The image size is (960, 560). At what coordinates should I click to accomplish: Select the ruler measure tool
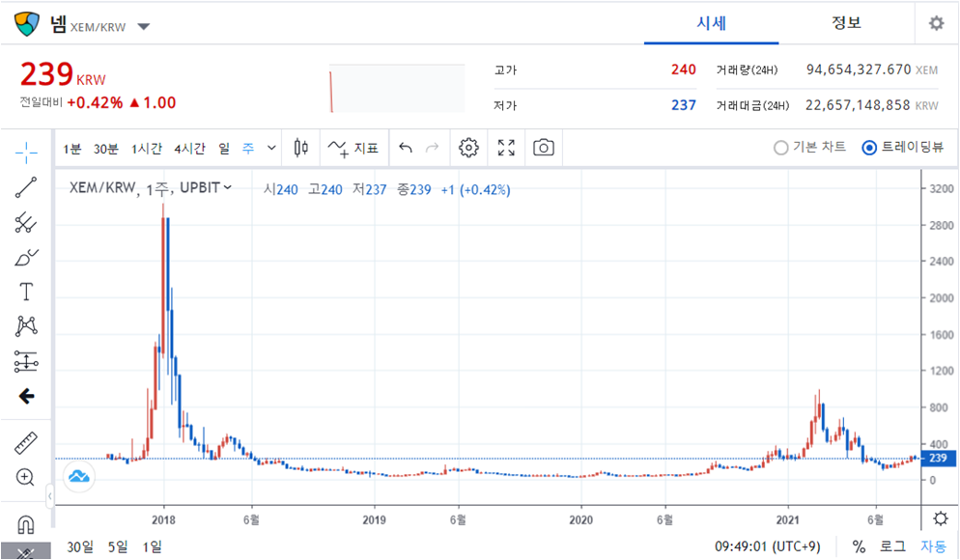pyautogui.click(x=26, y=443)
